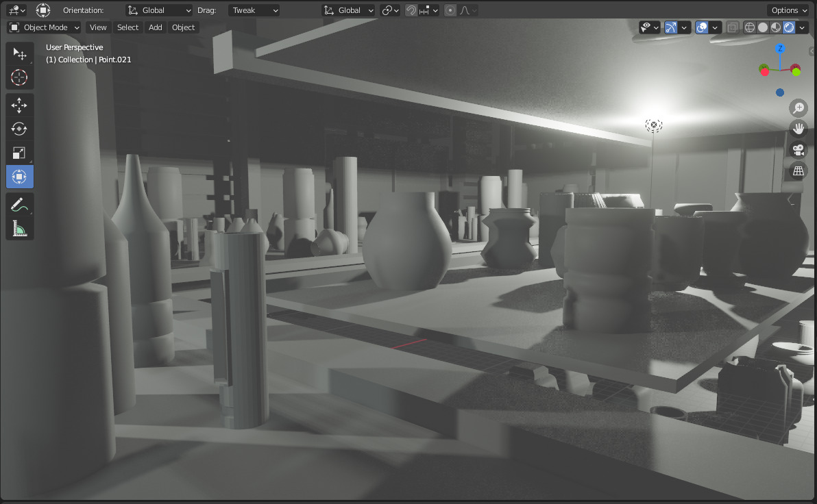Toggle X-ray mode

click(x=732, y=27)
